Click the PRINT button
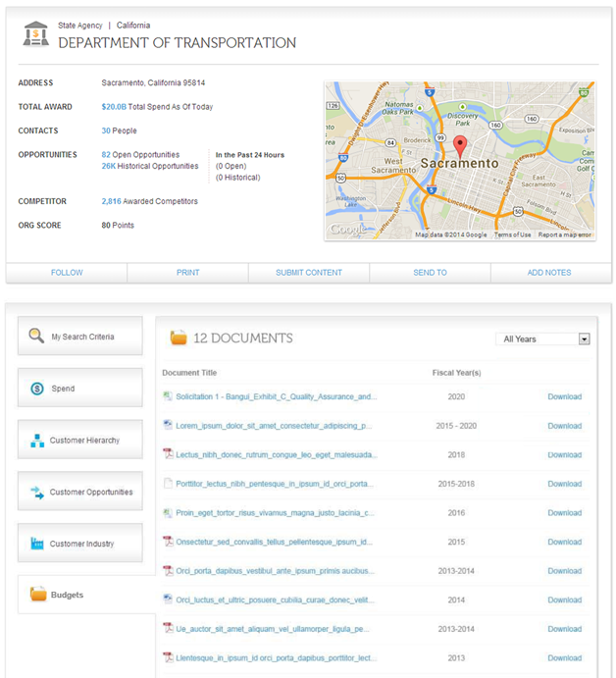This screenshot has width=616, height=678. tap(187, 273)
